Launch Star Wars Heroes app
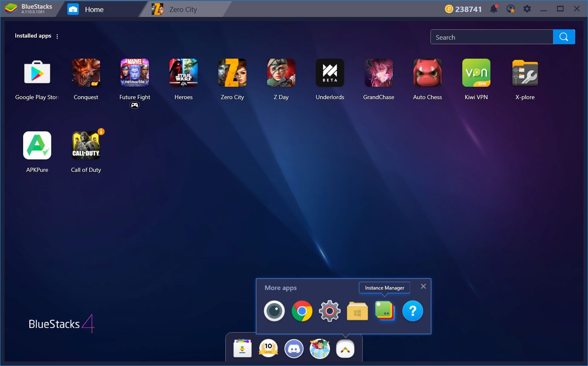 184,73
